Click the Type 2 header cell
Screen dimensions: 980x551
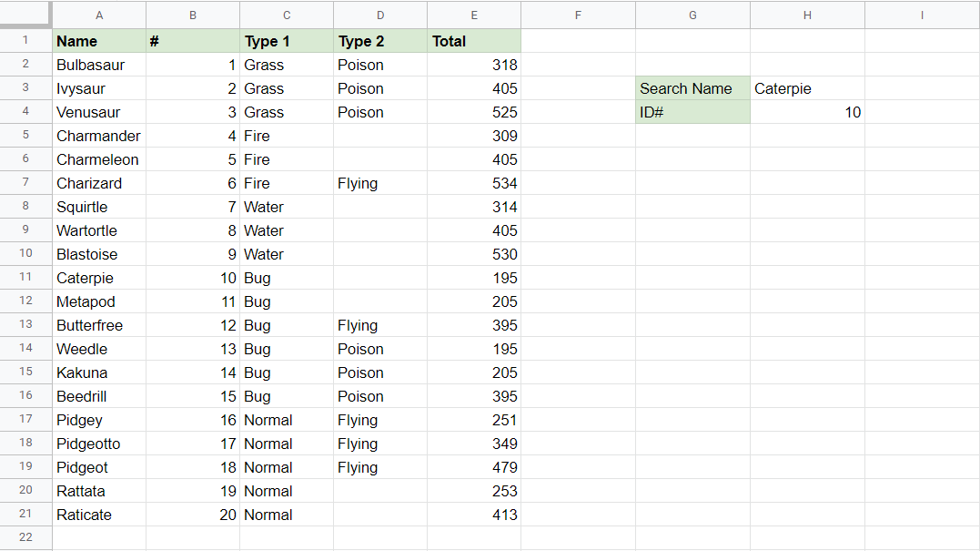(x=379, y=41)
